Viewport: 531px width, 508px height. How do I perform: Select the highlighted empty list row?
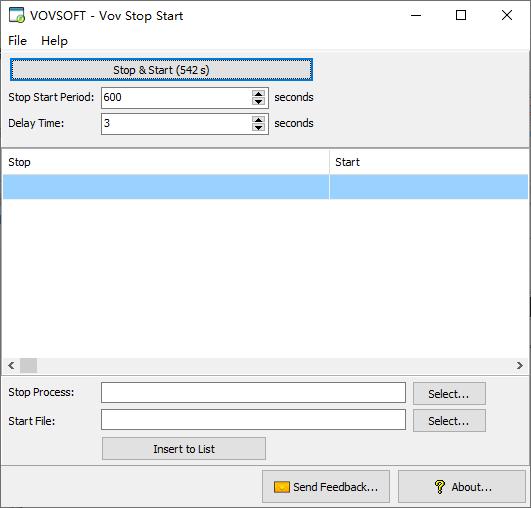pos(266,187)
